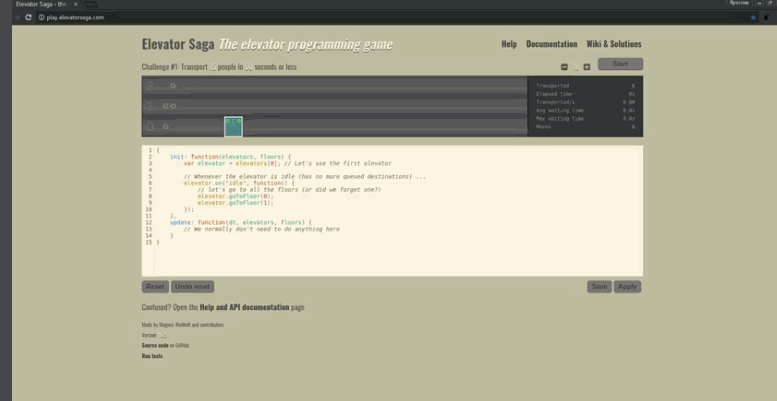777x401 pixels.
Task: Open the Documentation link in the header
Action: [552, 44]
